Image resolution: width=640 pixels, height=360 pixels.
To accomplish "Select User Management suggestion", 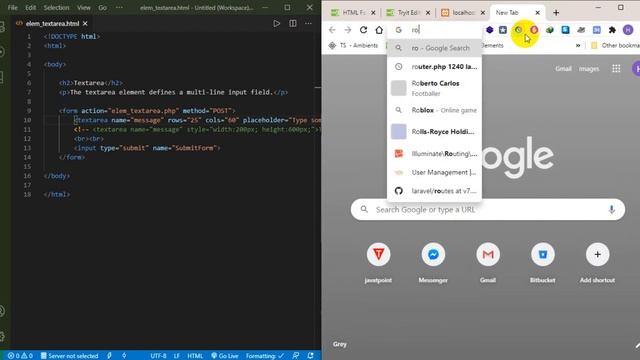I will click(x=434, y=172).
